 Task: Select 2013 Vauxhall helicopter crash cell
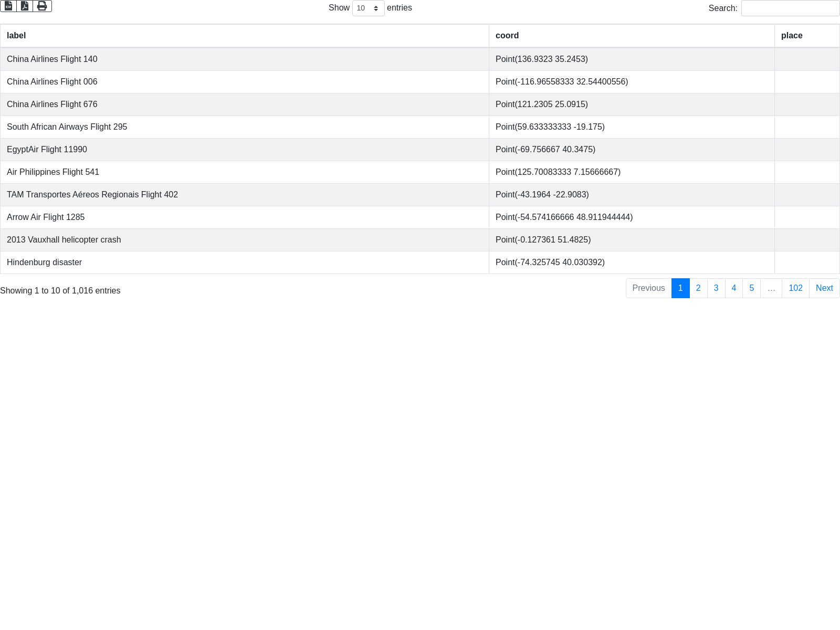(245, 240)
